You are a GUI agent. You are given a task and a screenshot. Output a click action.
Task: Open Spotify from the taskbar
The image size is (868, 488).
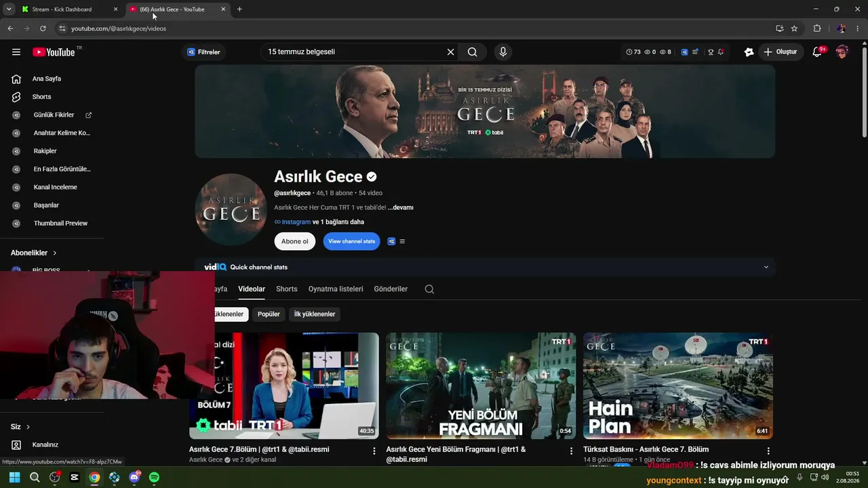pyautogui.click(x=154, y=477)
